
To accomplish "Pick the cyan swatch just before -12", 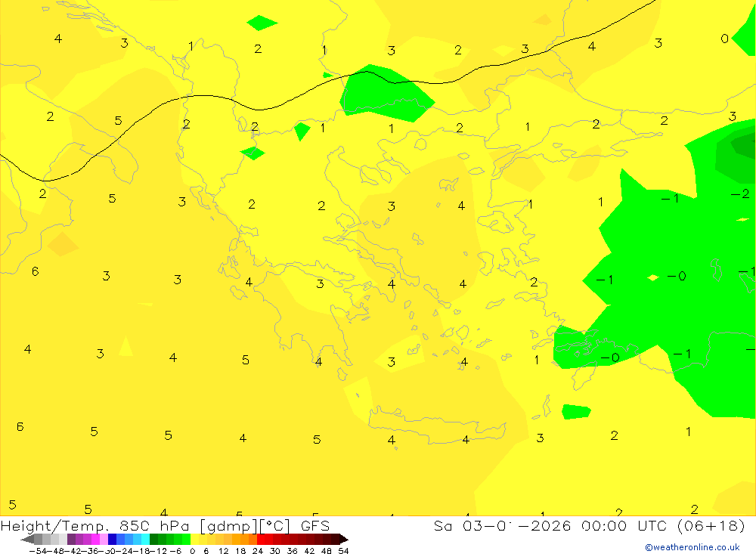I will coord(145,540).
